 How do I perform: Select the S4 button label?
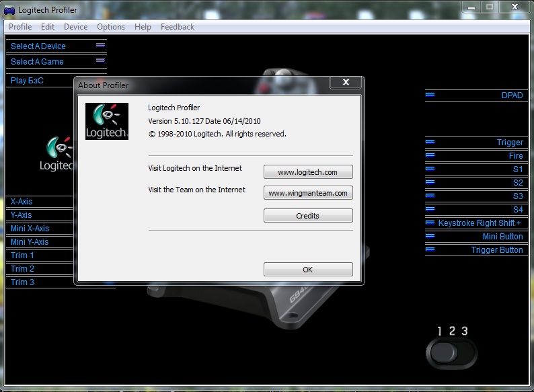click(x=518, y=210)
